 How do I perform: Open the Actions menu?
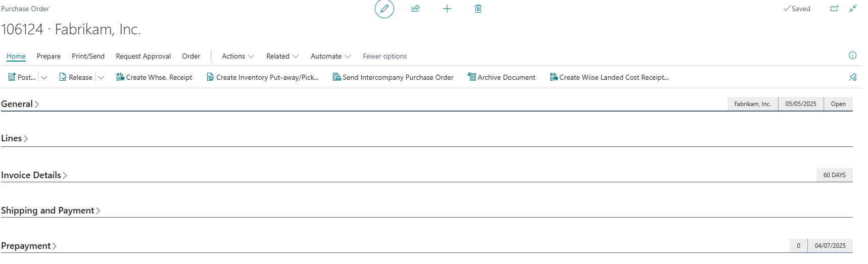(x=237, y=56)
